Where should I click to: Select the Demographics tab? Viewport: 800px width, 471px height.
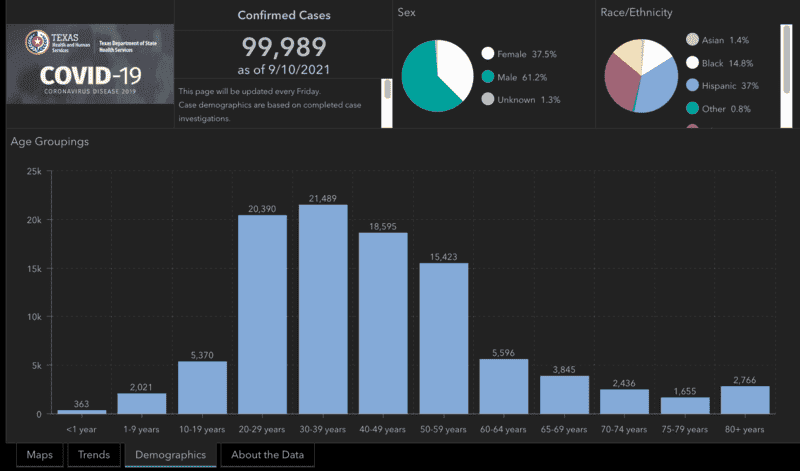click(170, 455)
